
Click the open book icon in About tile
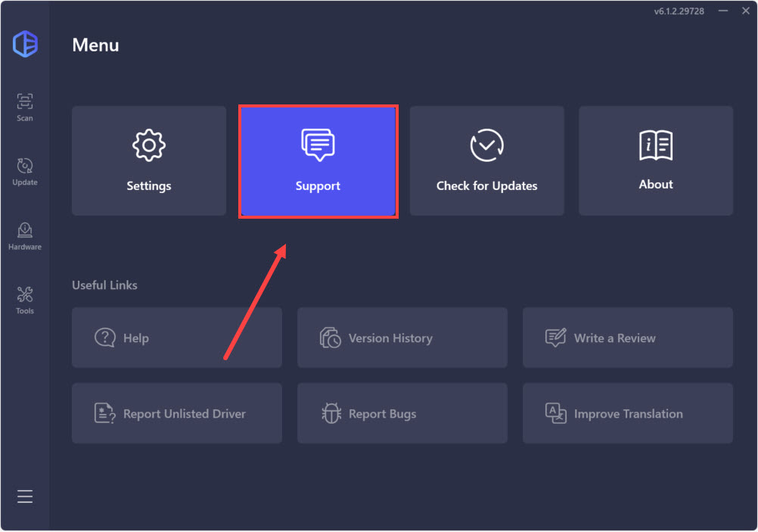[656, 145]
